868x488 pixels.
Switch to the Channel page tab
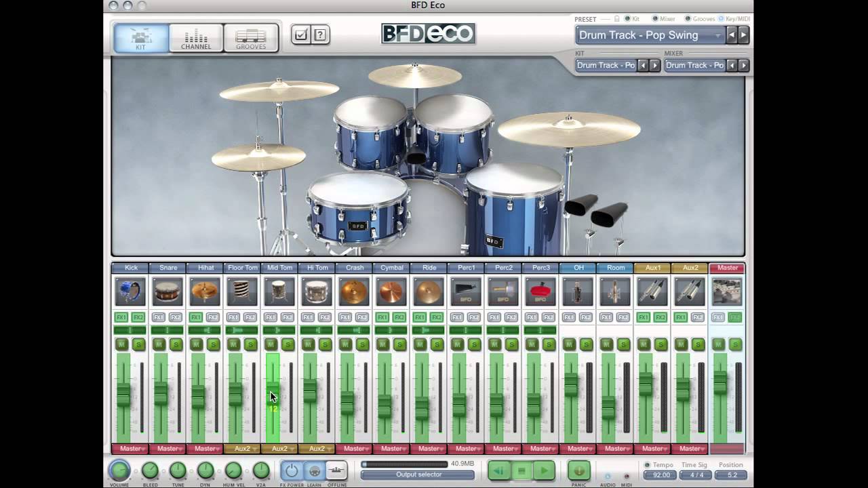pos(196,38)
